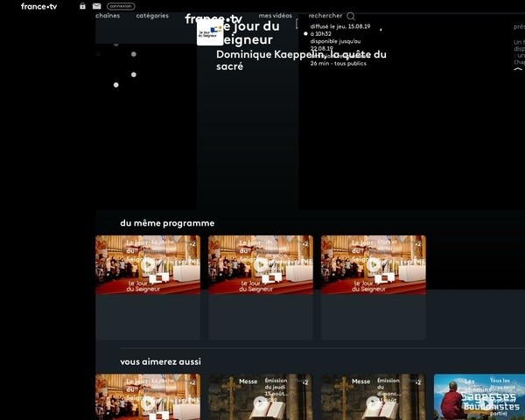Click the Le Jour du Seigneur program logo
Image resolution: width=525 pixels, height=420 pixels.
(209, 33)
